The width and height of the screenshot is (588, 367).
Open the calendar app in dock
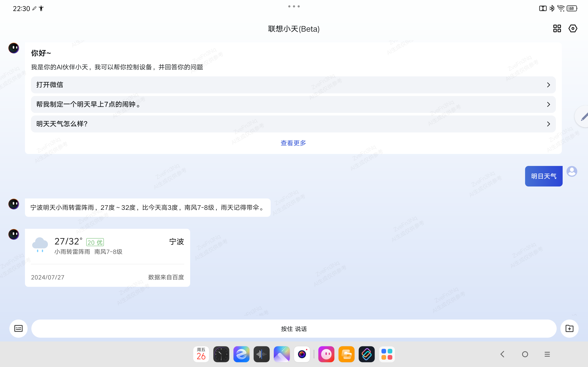tap(201, 354)
